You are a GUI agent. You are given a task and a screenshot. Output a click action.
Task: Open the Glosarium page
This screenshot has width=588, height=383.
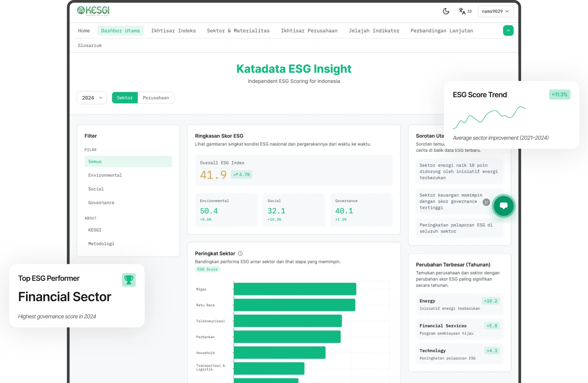[90, 45]
